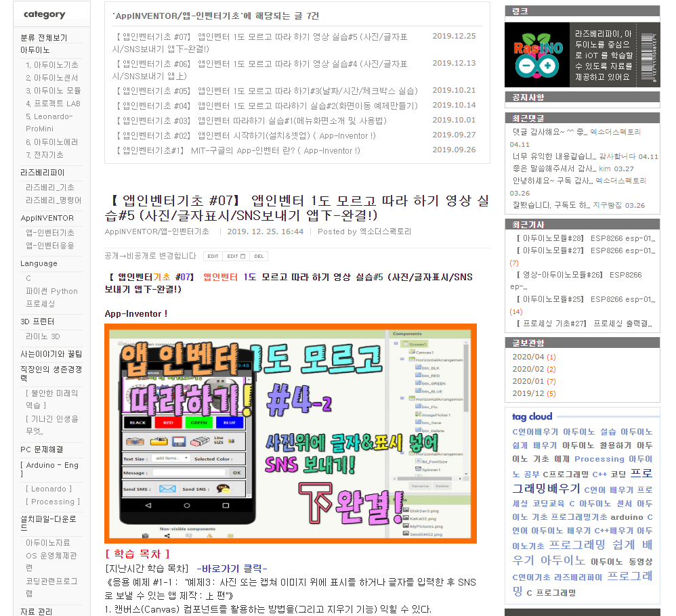Open '6. 아두이노에러' subcategory
Screen dimensions: 676x616
(x=52, y=142)
